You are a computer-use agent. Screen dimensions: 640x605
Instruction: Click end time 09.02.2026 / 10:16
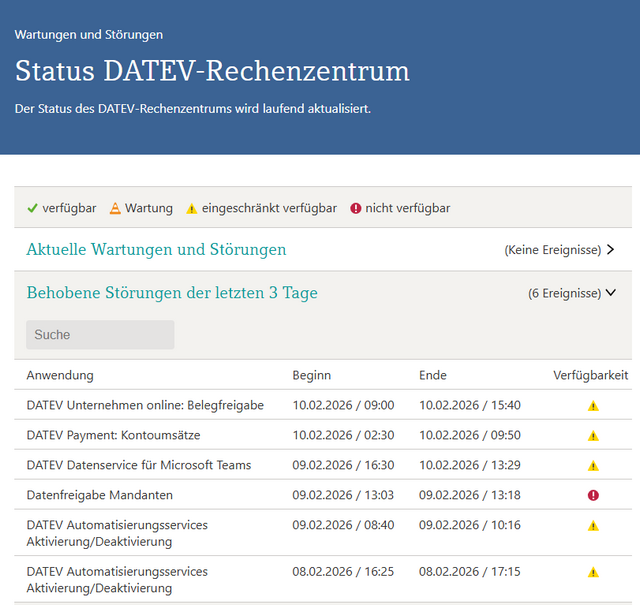(470, 525)
